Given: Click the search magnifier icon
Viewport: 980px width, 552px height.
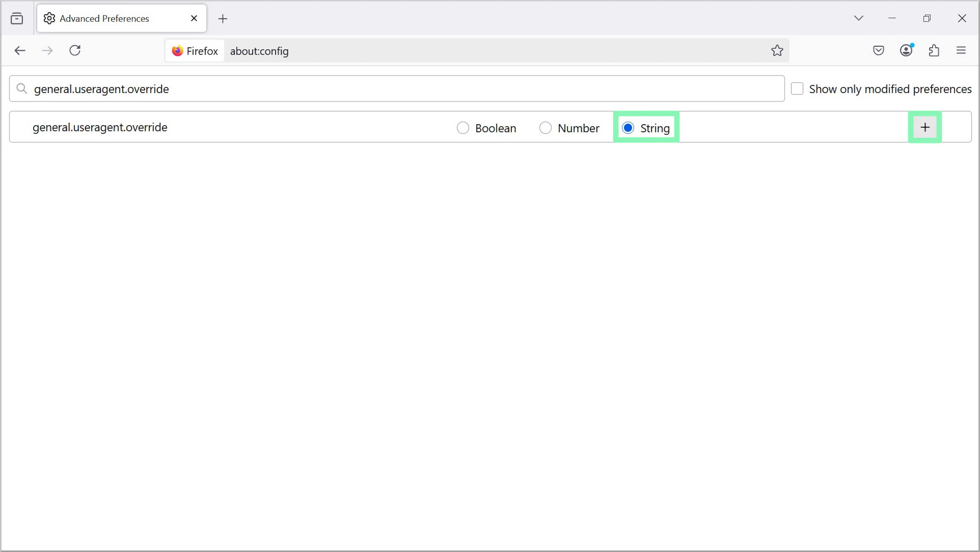Looking at the screenshot, I should [x=22, y=89].
